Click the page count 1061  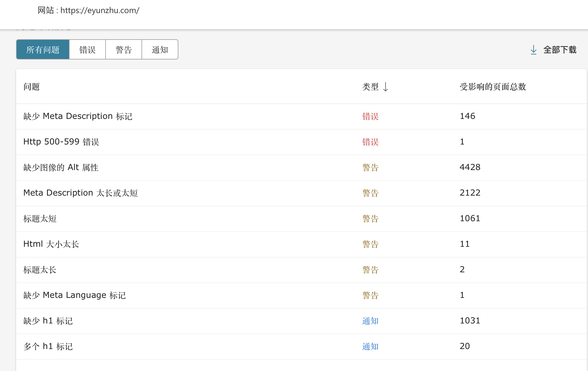470,218
